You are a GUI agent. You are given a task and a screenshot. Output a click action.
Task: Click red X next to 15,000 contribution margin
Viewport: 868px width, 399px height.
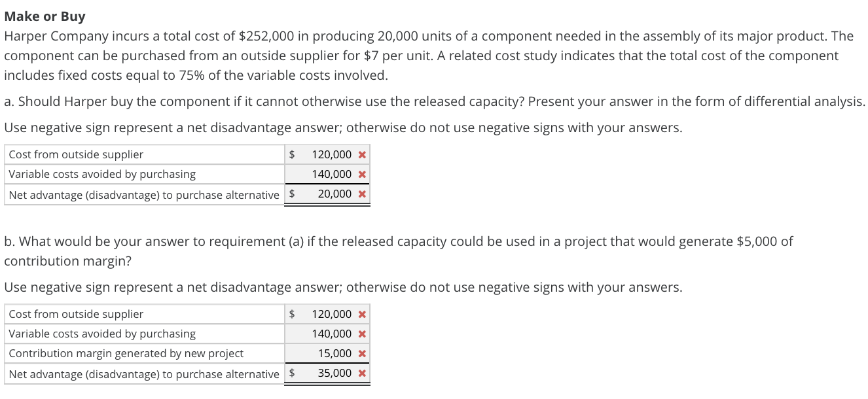[362, 353]
